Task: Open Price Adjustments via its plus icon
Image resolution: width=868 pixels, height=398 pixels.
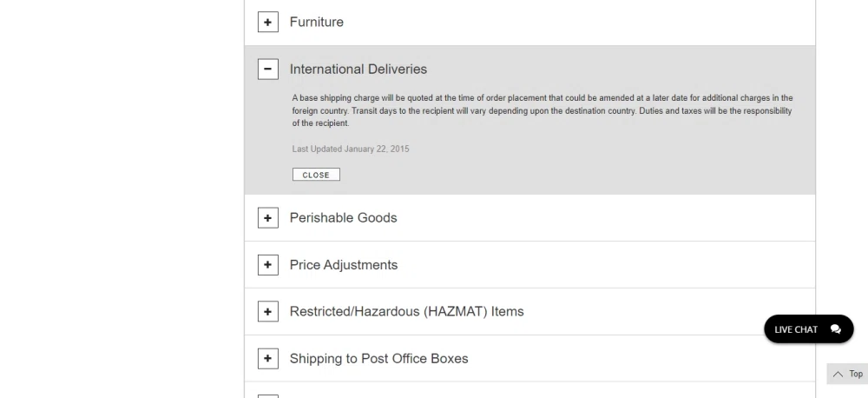Action: point(268,265)
